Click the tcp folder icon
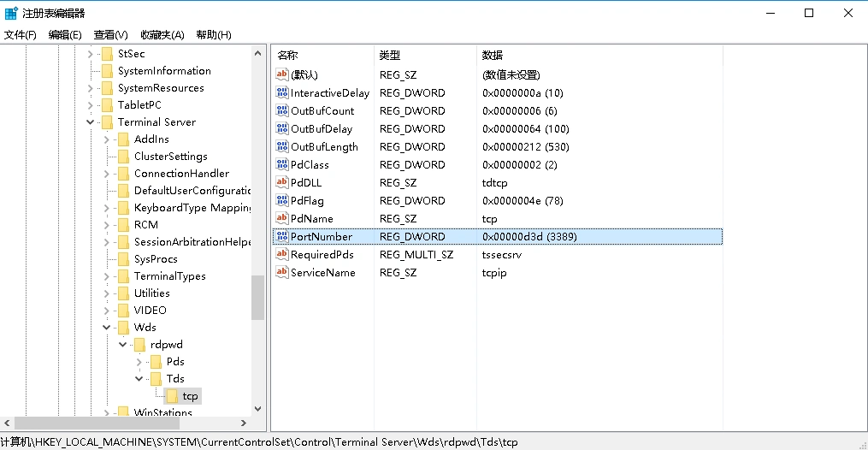The width and height of the screenshot is (868, 450). pos(172,396)
